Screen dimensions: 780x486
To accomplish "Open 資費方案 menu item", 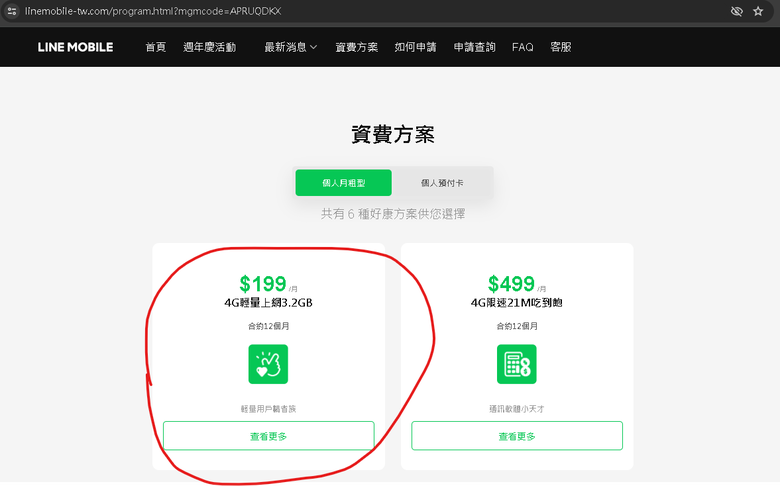I will 357,47.
